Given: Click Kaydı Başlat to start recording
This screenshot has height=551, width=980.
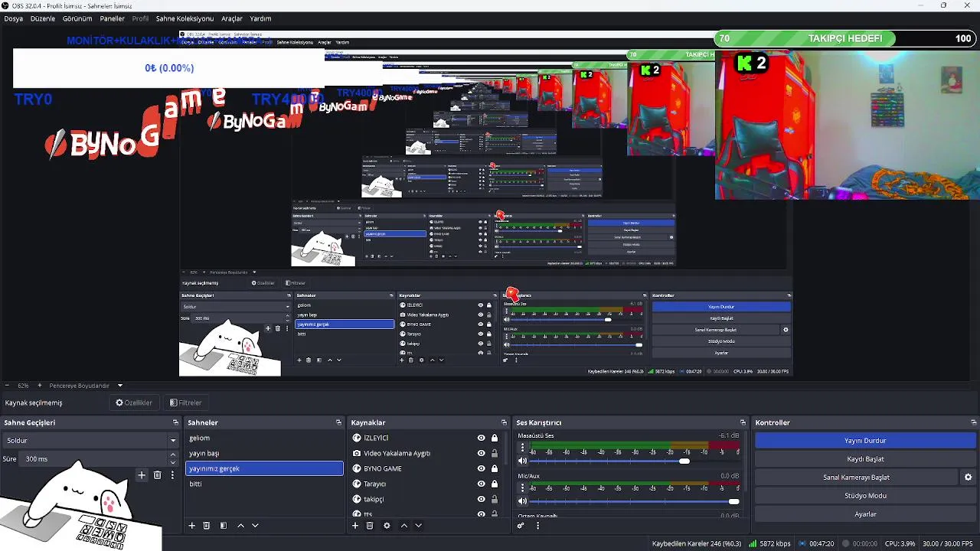Looking at the screenshot, I should tap(865, 459).
